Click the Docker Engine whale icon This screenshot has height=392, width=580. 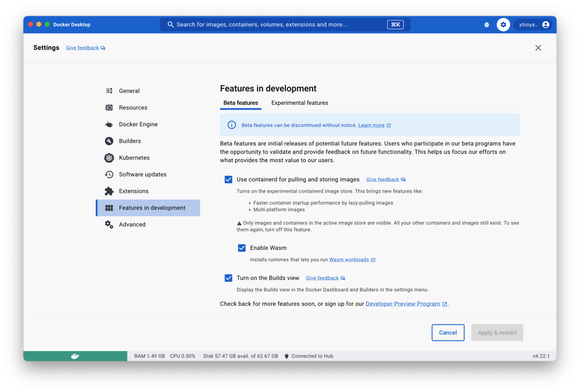click(x=109, y=124)
